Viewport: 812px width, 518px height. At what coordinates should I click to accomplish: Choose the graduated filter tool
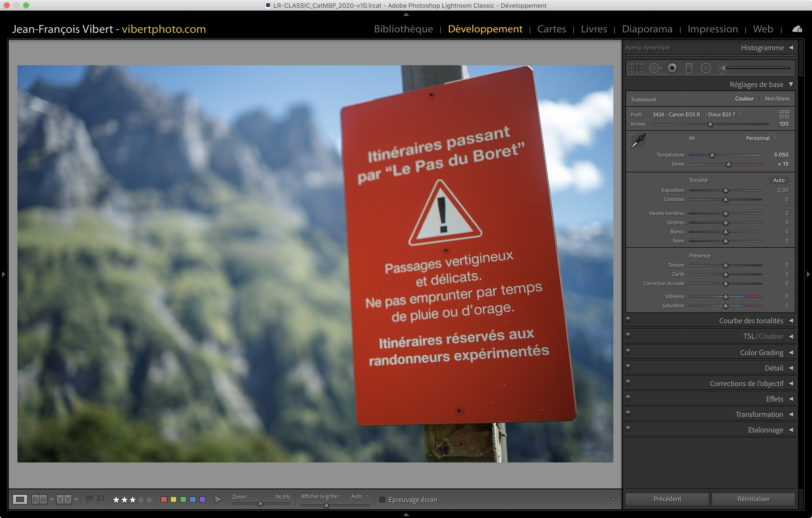[689, 68]
